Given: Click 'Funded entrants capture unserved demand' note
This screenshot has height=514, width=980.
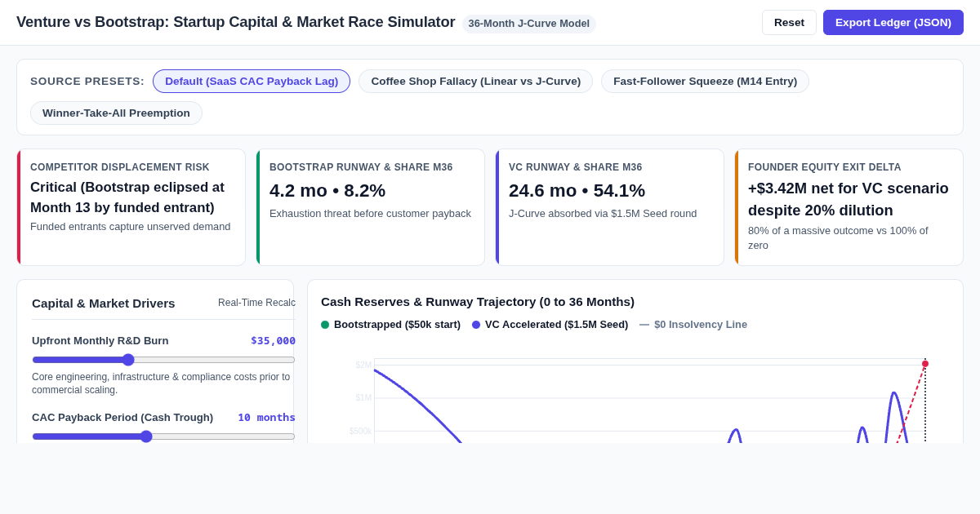Looking at the screenshot, I should coord(131,227).
